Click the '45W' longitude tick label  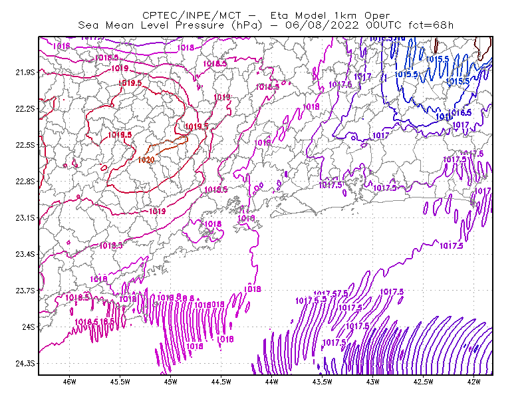tap(171, 382)
